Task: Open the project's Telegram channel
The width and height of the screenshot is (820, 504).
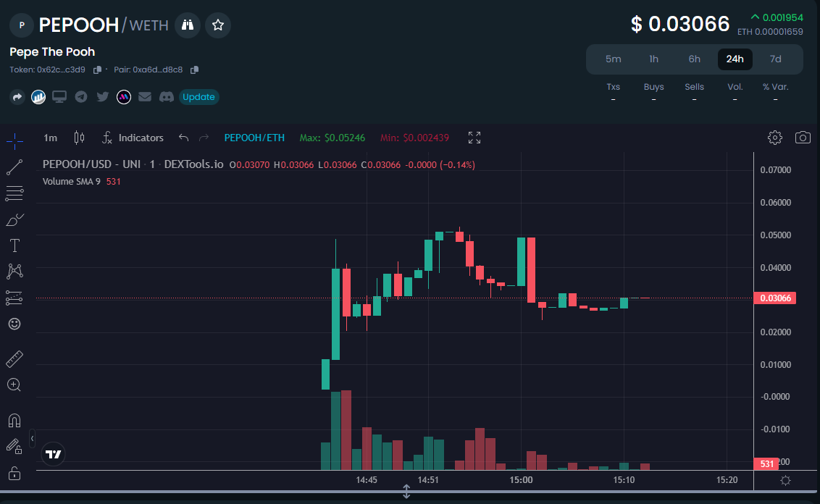Action: (80, 96)
